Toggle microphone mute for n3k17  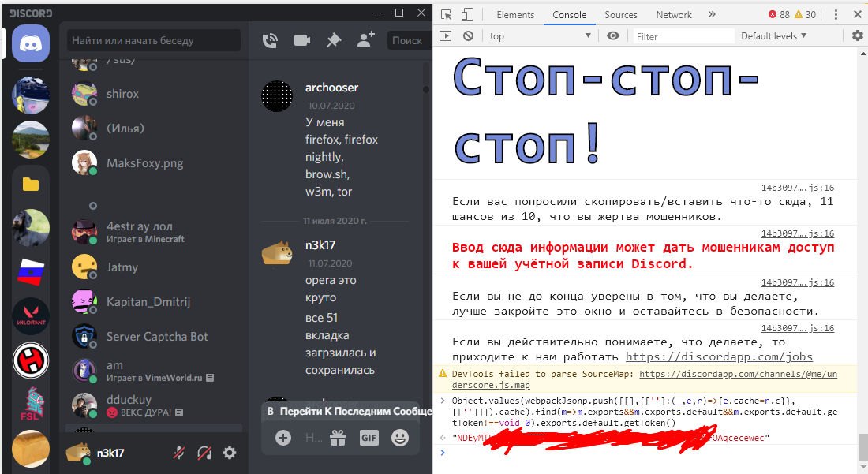pos(179,453)
